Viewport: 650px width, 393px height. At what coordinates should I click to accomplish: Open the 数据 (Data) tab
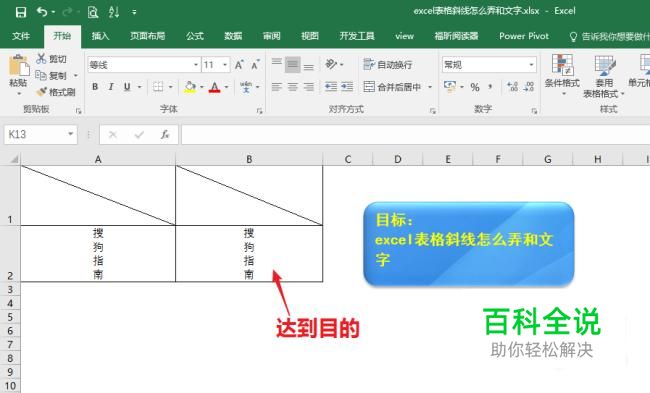tap(233, 36)
